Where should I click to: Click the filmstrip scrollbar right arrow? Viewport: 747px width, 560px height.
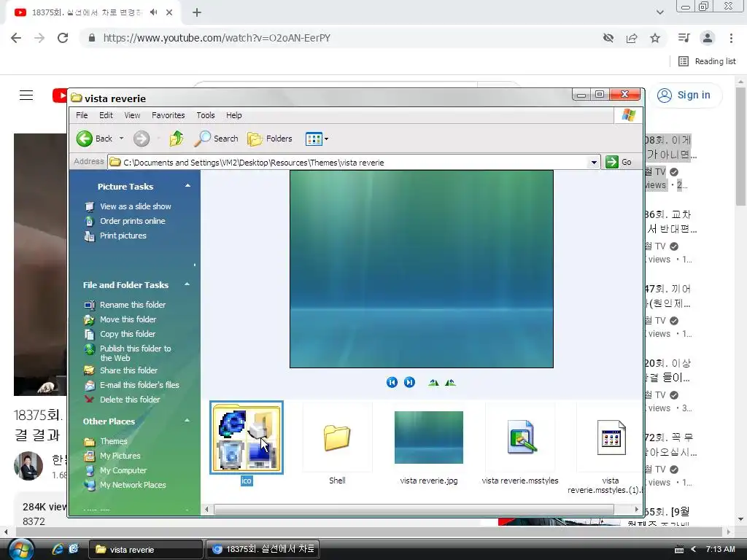click(x=636, y=509)
